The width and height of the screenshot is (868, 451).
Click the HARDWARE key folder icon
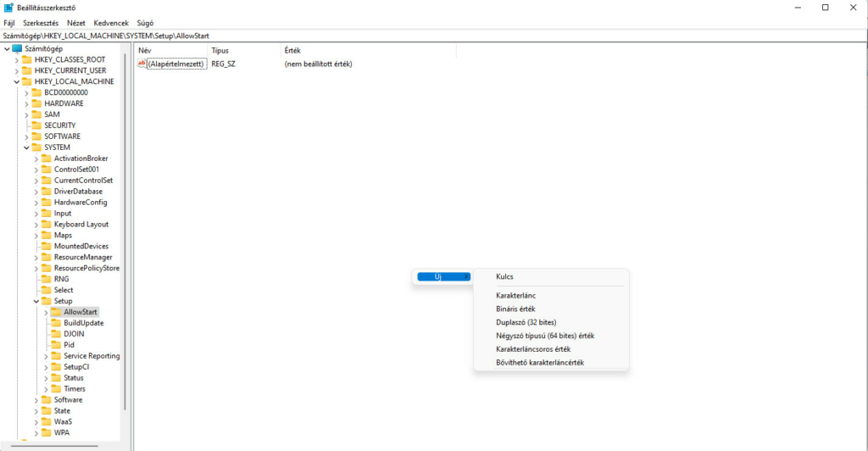click(36, 103)
